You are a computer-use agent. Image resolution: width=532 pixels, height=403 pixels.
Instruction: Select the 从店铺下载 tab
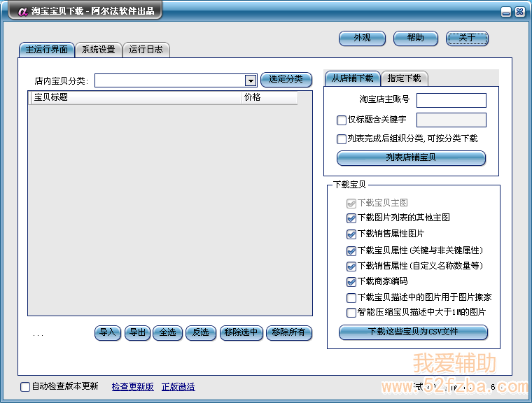pos(353,78)
